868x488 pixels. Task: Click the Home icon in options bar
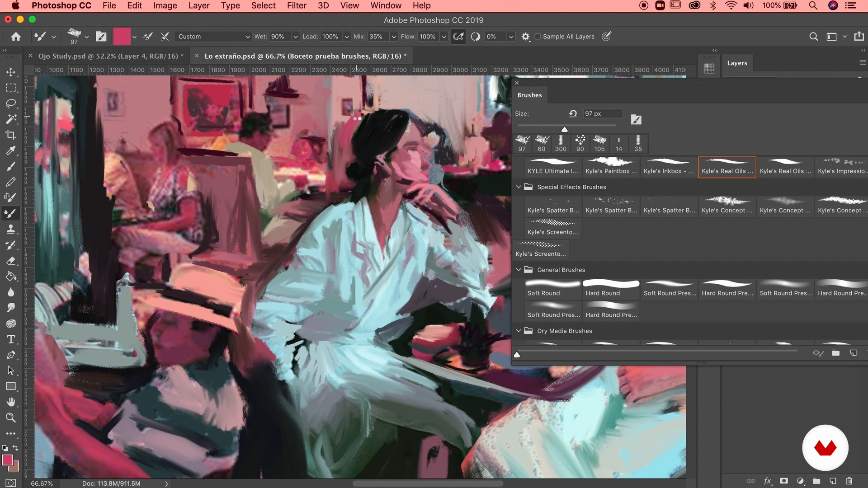pos(16,37)
